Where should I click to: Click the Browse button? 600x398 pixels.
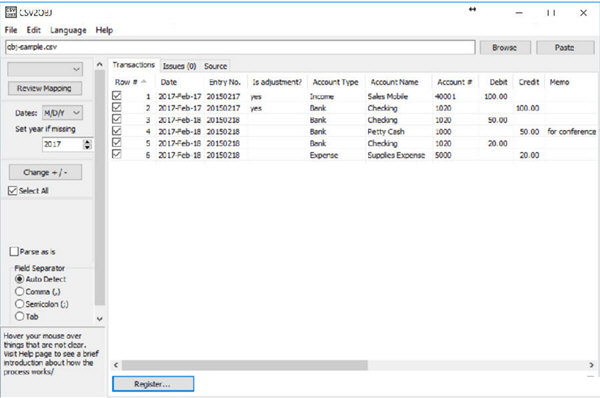(504, 47)
